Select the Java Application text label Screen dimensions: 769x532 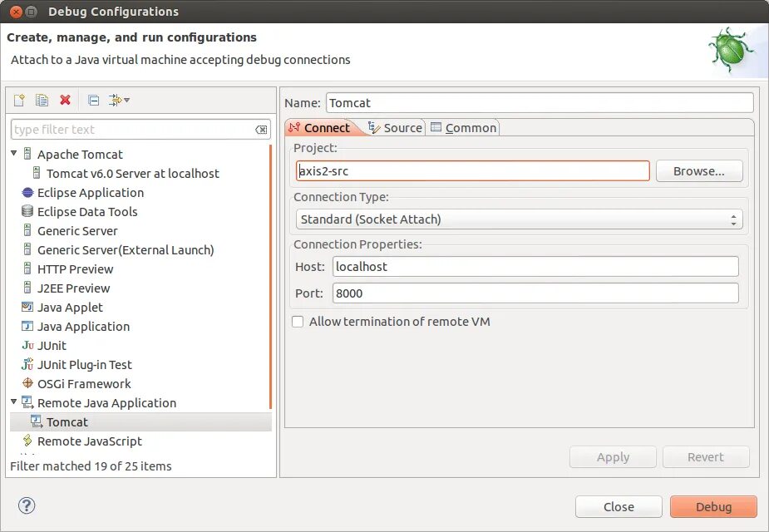coord(83,327)
